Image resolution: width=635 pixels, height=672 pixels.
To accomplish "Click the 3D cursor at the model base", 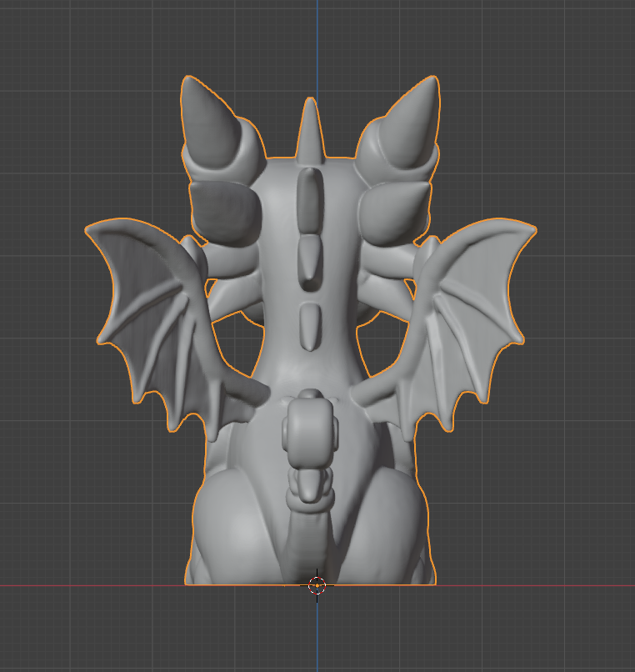I will [x=317, y=585].
